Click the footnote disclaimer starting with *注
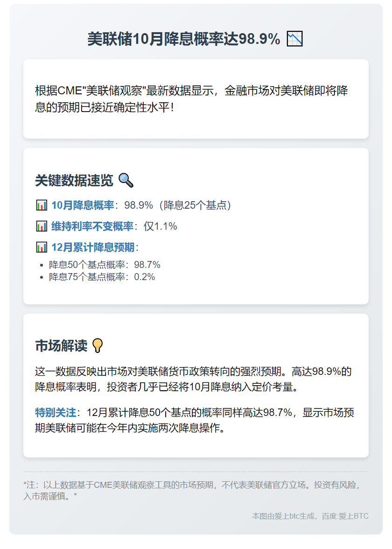 [x=191, y=490]
